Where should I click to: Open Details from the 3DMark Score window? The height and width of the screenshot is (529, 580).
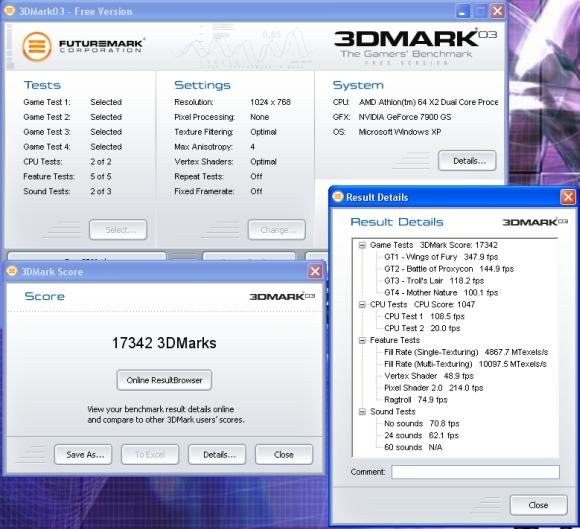(x=217, y=454)
